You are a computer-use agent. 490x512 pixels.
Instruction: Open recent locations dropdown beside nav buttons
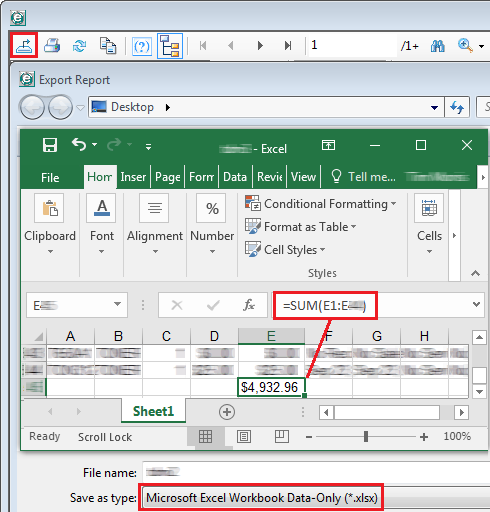[80, 108]
